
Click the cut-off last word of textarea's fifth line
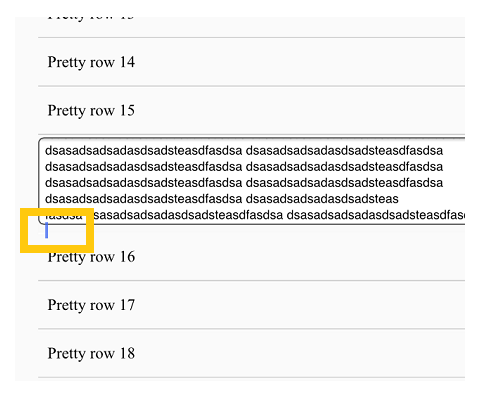[x=376, y=215]
